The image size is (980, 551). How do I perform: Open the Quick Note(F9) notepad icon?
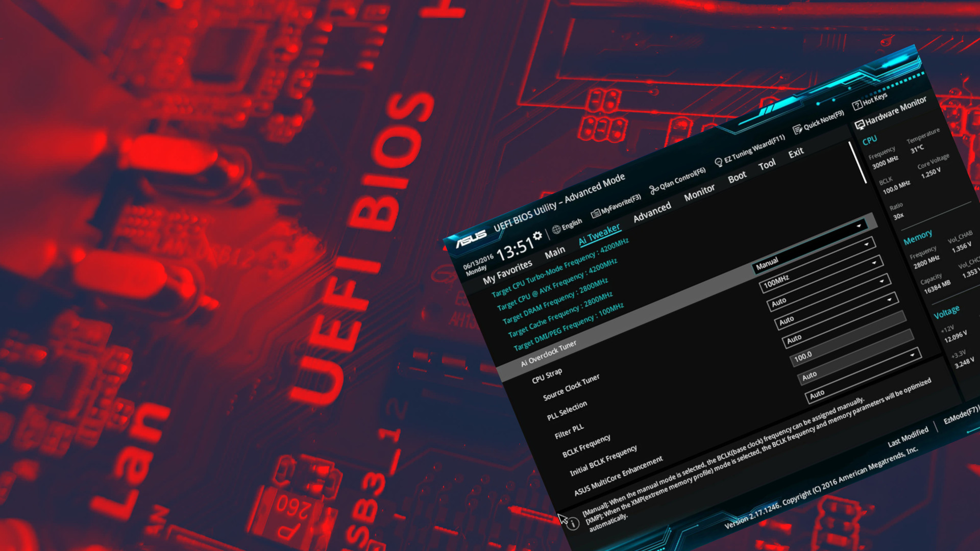coord(797,130)
